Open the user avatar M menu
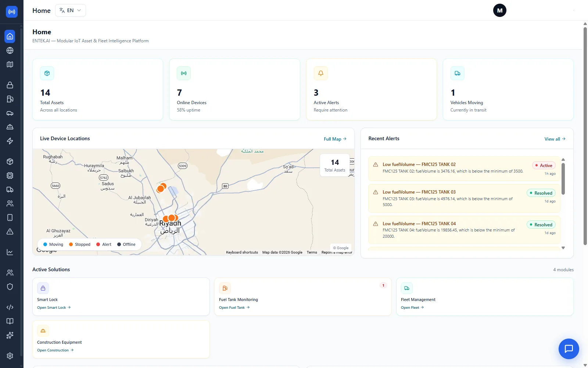Screen dimensions: 588x368 (x=500, y=10)
